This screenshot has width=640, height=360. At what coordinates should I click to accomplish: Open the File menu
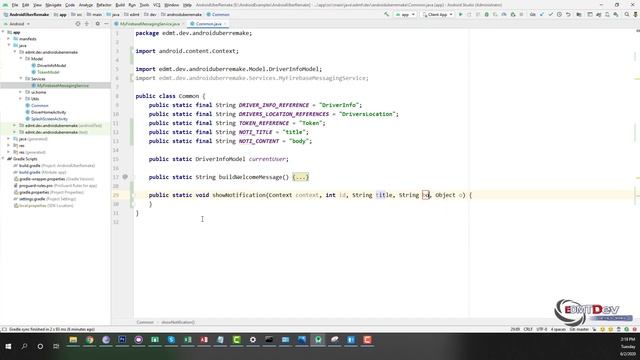15,5
